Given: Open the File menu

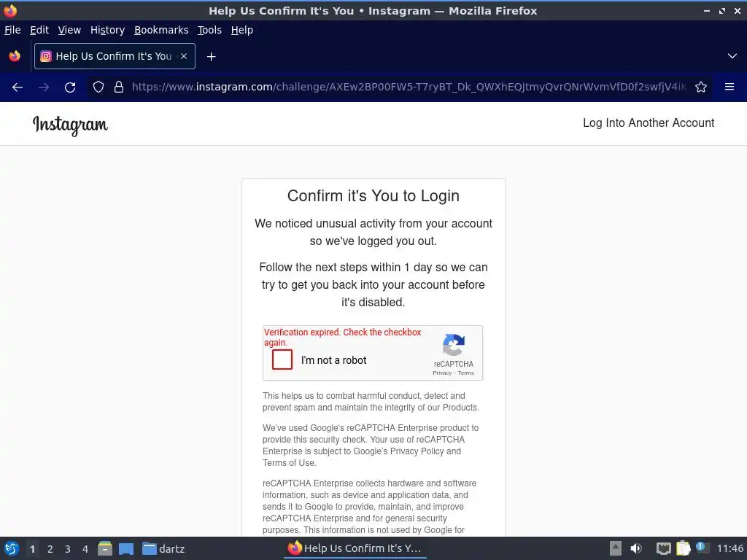Looking at the screenshot, I should click(12, 30).
